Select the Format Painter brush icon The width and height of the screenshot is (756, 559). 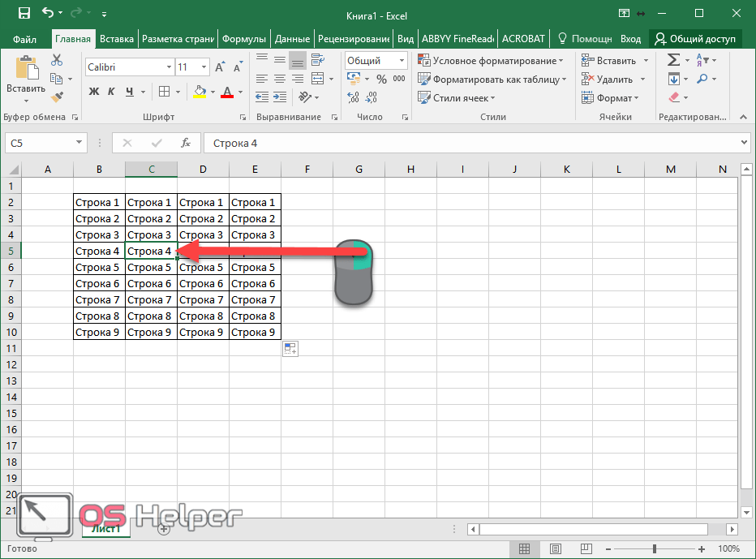point(57,97)
